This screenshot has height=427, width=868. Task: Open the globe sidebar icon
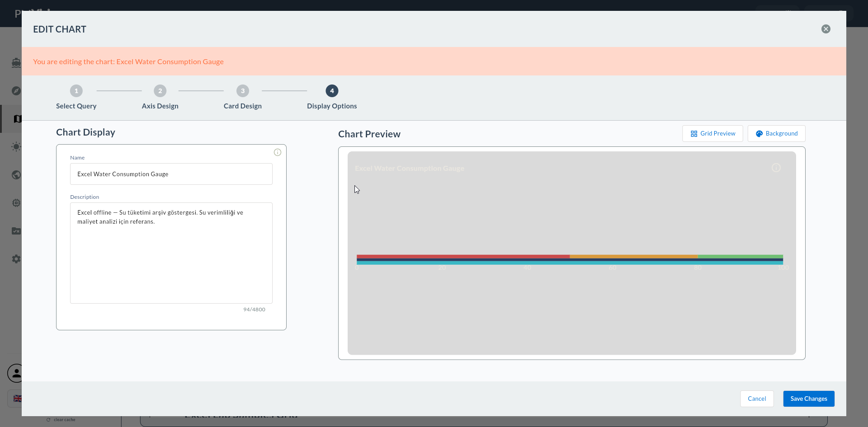click(x=16, y=175)
